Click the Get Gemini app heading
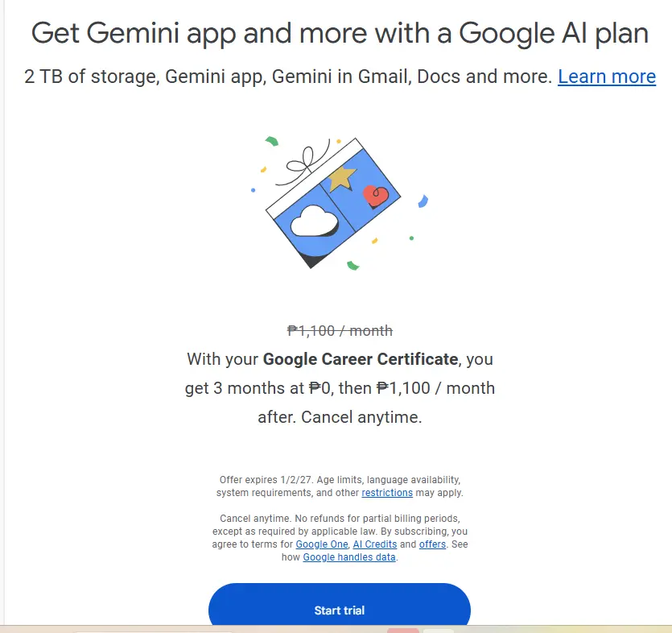Screen dimensions: 672x633 click(340, 34)
